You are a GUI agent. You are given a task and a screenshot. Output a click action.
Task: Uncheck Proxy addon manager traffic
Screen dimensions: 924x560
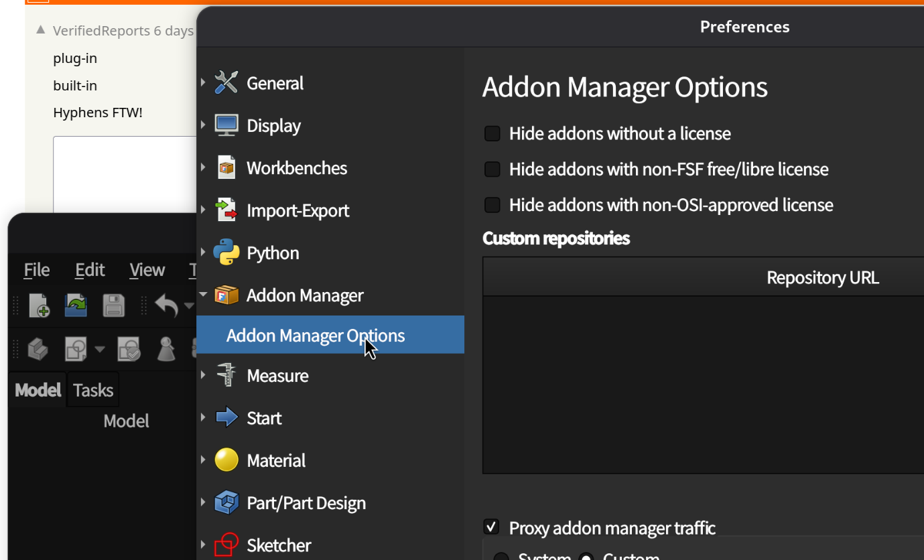[492, 527]
